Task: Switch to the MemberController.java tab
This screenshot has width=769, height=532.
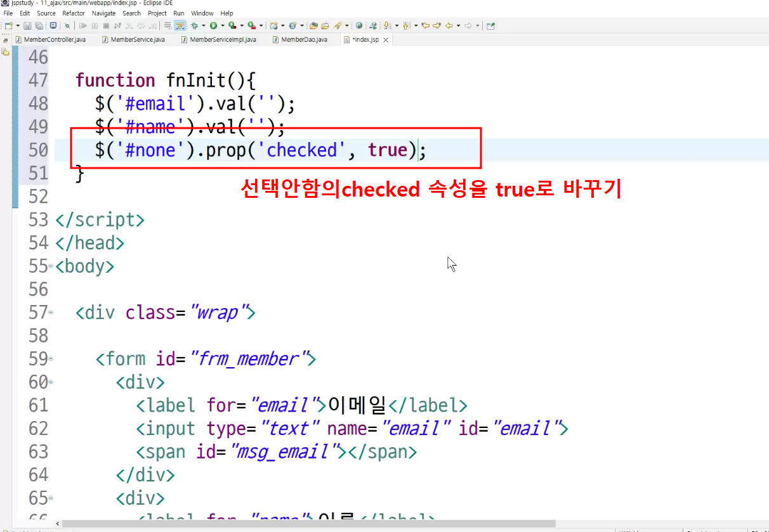Action: coord(50,39)
